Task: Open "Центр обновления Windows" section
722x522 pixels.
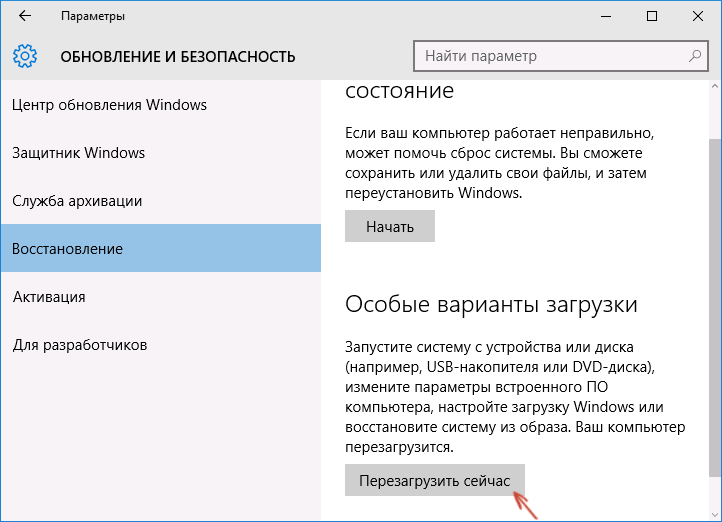Action: coord(110,105)
